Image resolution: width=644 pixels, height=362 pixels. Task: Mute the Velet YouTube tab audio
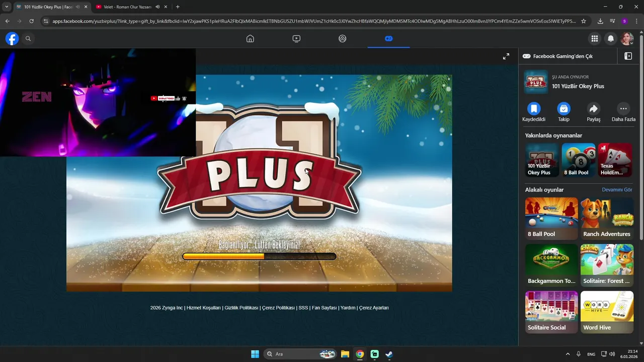(x=158, y=7)
